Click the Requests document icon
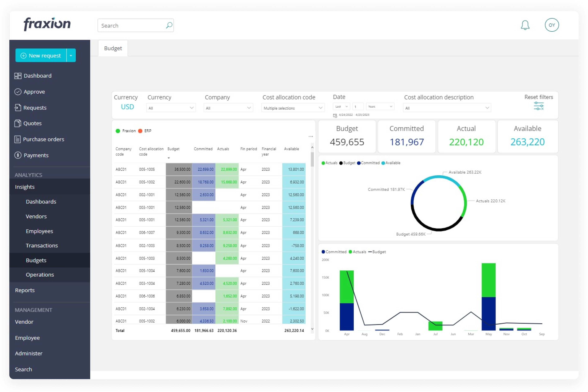The height and width of the screenshot is (392, 588). [x=18, y=108]
